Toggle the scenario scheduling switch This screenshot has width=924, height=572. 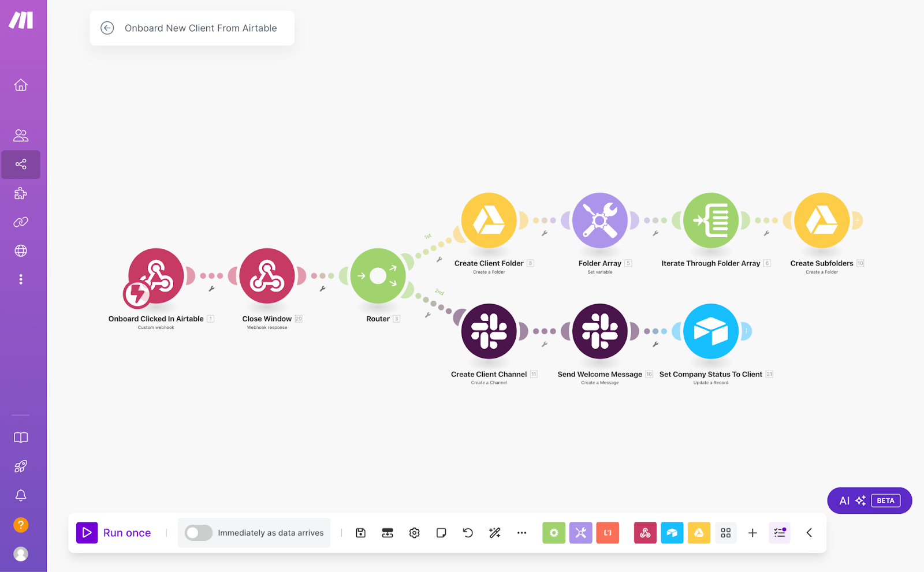click(x=199, y=533)
